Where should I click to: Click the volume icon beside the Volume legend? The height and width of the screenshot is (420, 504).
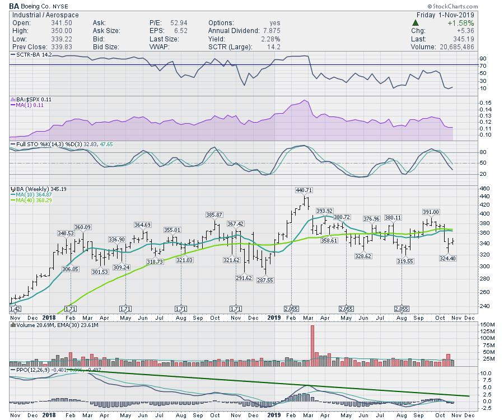point(13,325)
